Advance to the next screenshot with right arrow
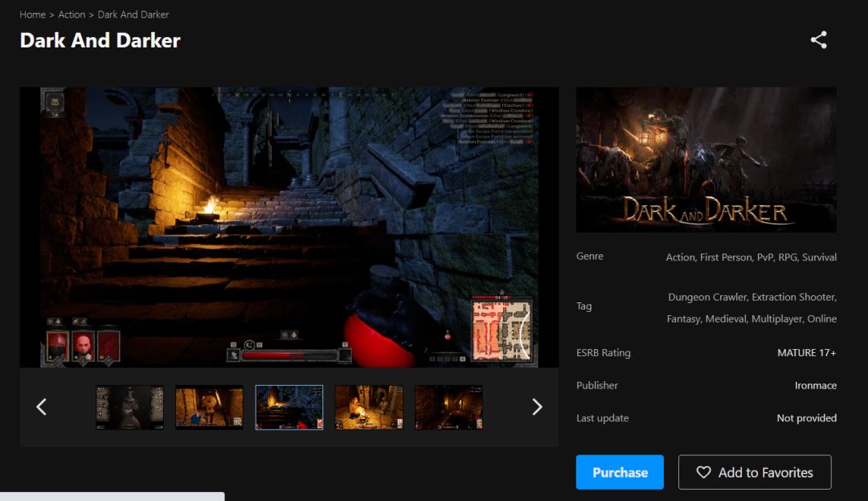Screen dimensions: 868x501 coord(536,407)
